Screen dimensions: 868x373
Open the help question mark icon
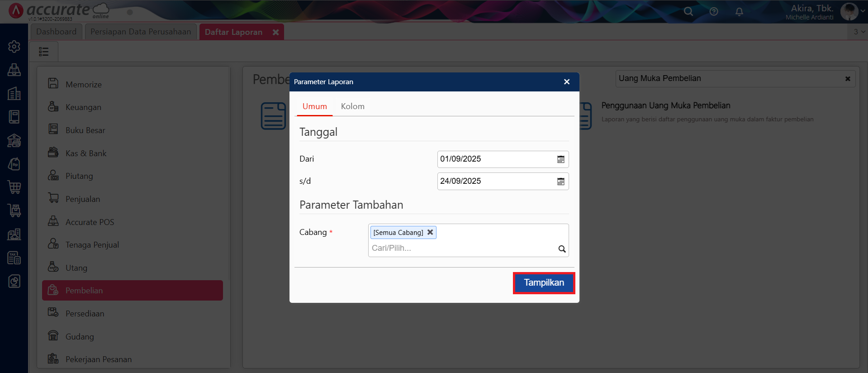tap(714, 12)
